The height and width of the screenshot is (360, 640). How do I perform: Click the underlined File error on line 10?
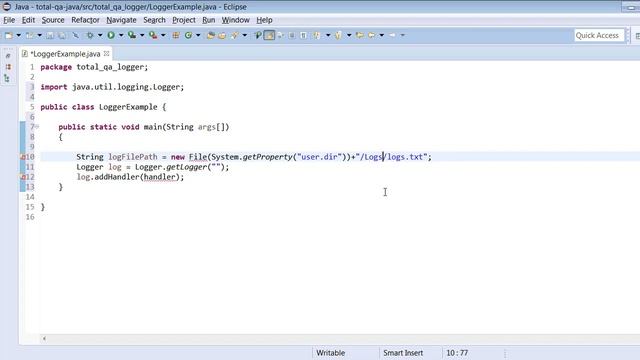198,157
